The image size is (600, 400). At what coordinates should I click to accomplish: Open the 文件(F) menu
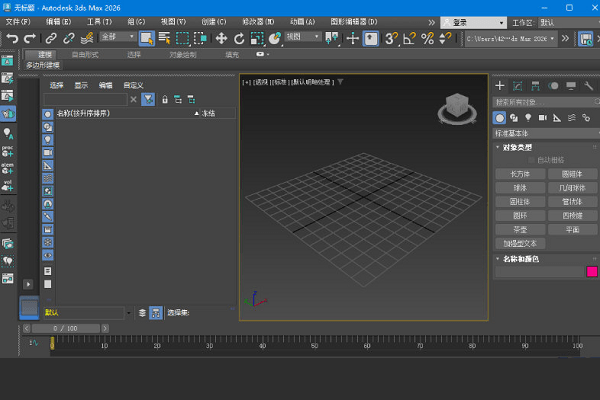(18, 21)
